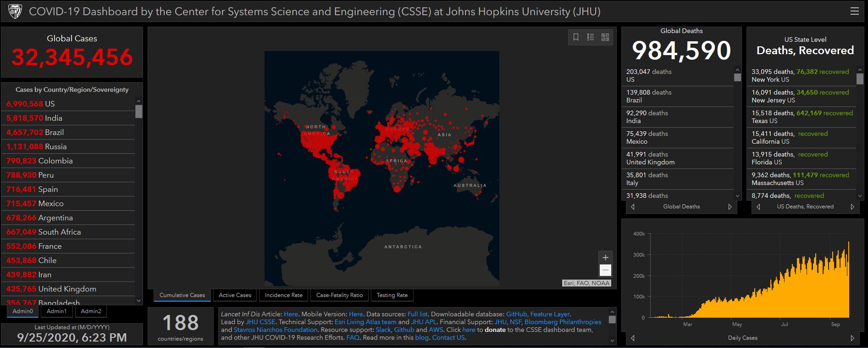The height and width of the screenshot is (348, 868).
Task: Show the map legend list icon
Action: (591, 37)
